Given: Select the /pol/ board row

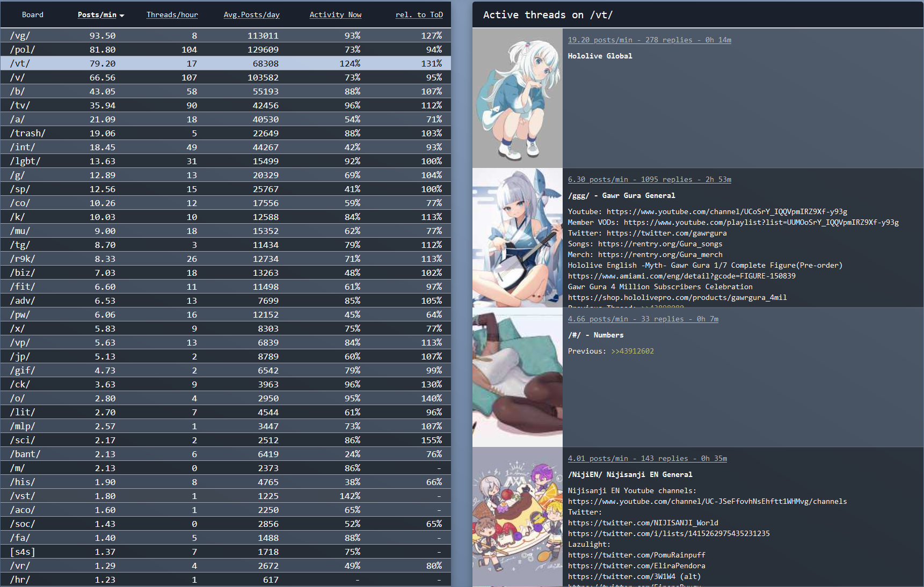Looking at the screenshot, I should pos(225,49).
